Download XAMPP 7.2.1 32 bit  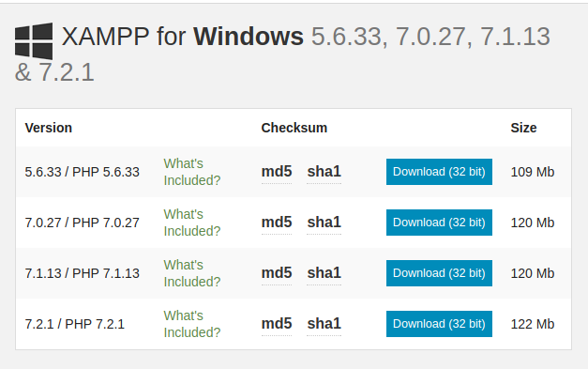coord(439,324)
